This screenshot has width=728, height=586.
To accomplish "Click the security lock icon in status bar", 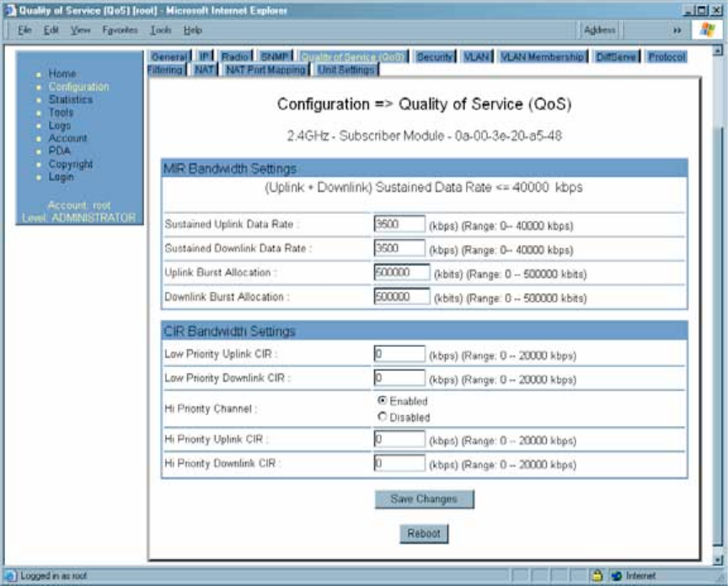I will pos(597,576).
